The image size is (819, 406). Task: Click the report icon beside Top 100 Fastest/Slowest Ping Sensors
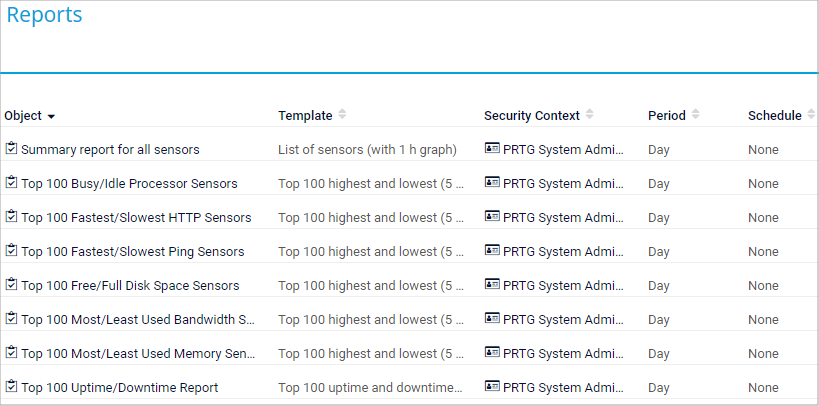click(x=11, y=251)
